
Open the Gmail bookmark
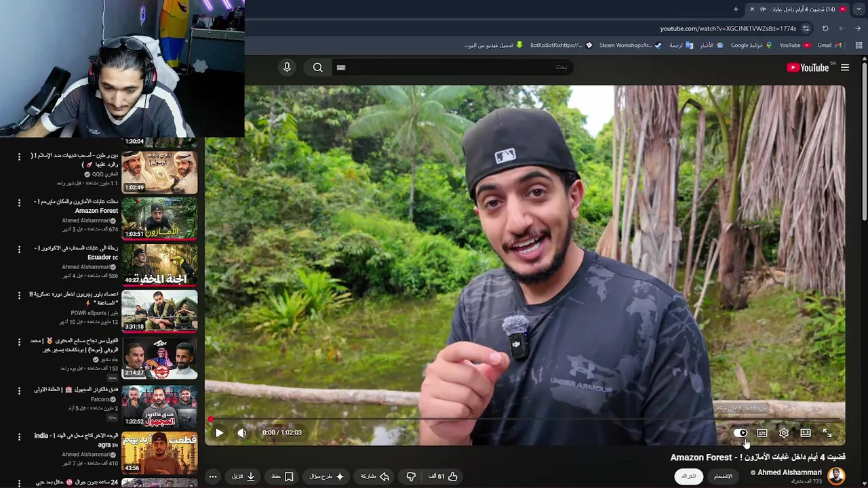coord(829,45)
